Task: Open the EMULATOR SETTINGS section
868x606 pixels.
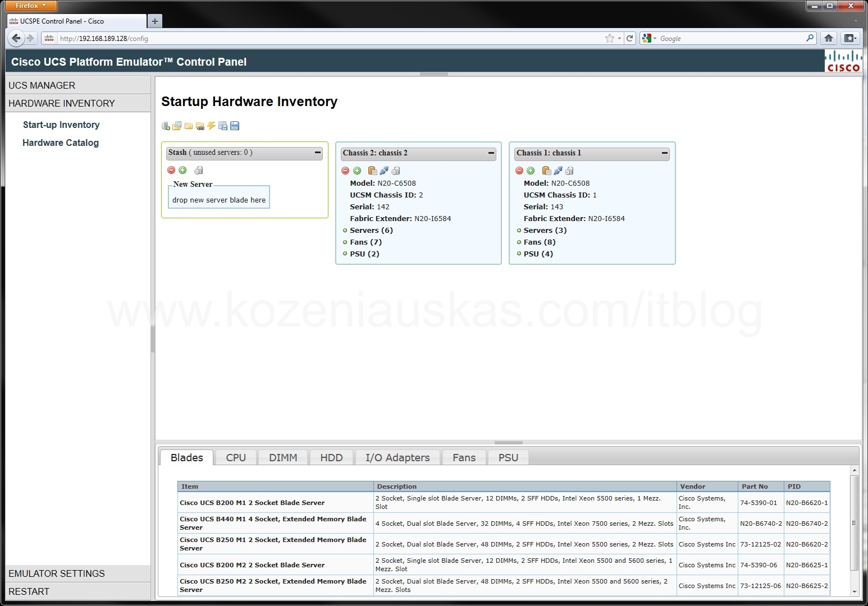Action: (x=78, y=573)
